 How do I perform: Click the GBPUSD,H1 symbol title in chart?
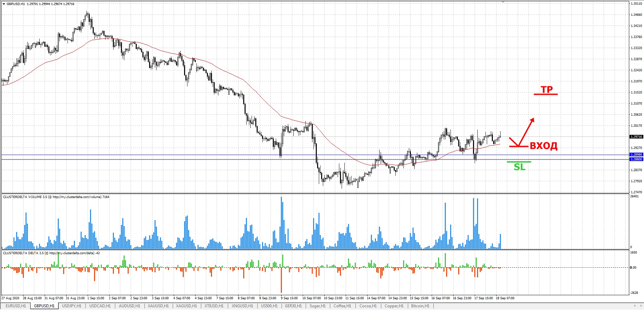pos(16,4)
